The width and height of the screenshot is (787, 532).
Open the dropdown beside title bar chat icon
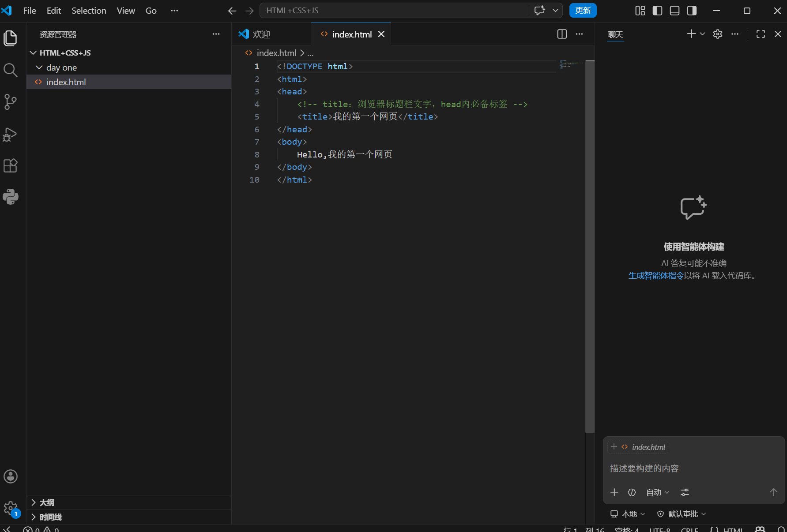pos(555,11)
